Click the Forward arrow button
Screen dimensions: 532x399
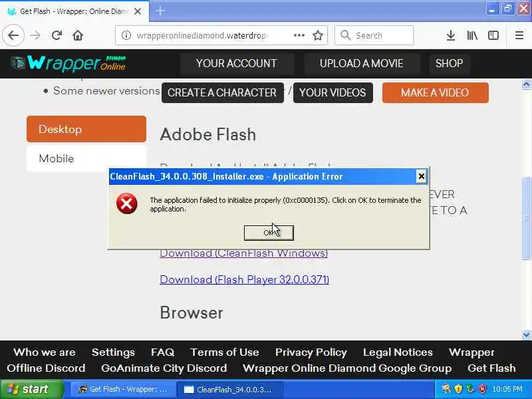(35, 35)
